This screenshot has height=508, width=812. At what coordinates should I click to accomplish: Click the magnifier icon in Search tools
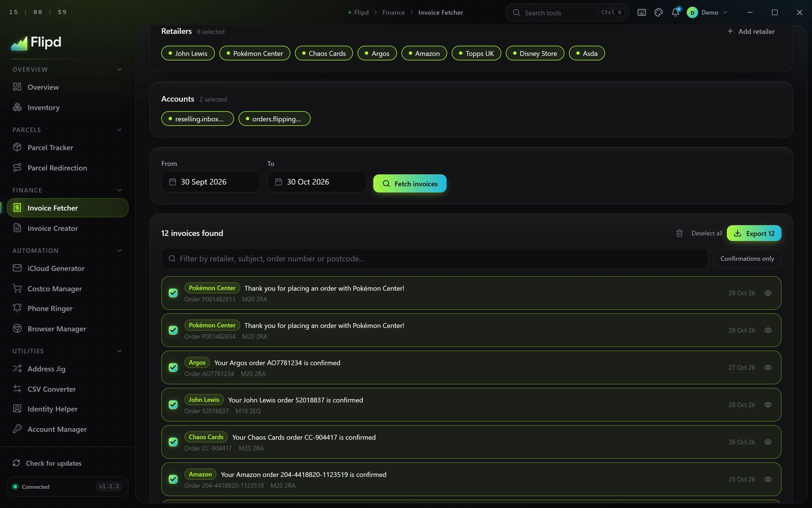pos(517,12)
